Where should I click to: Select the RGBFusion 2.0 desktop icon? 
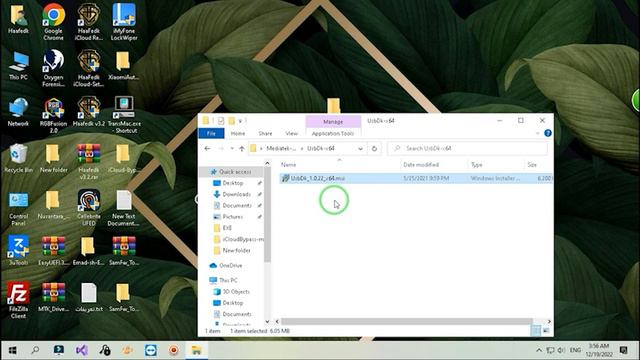[x=53, y=115]
